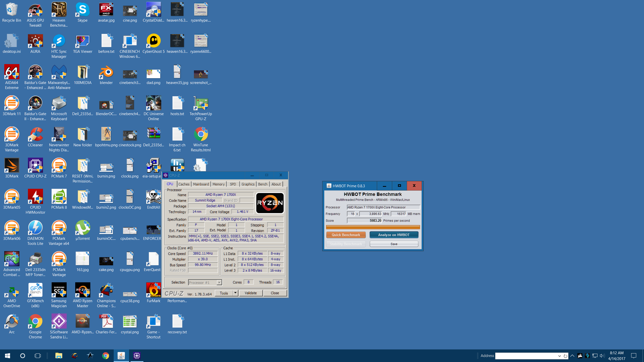Open Cortana search circle on taskbar

point(23,356)
